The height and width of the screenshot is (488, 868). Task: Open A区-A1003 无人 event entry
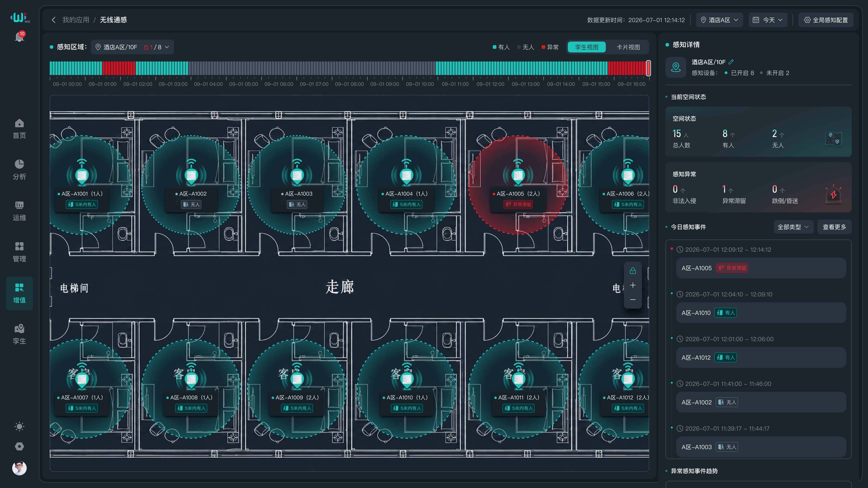coord(761,447)
